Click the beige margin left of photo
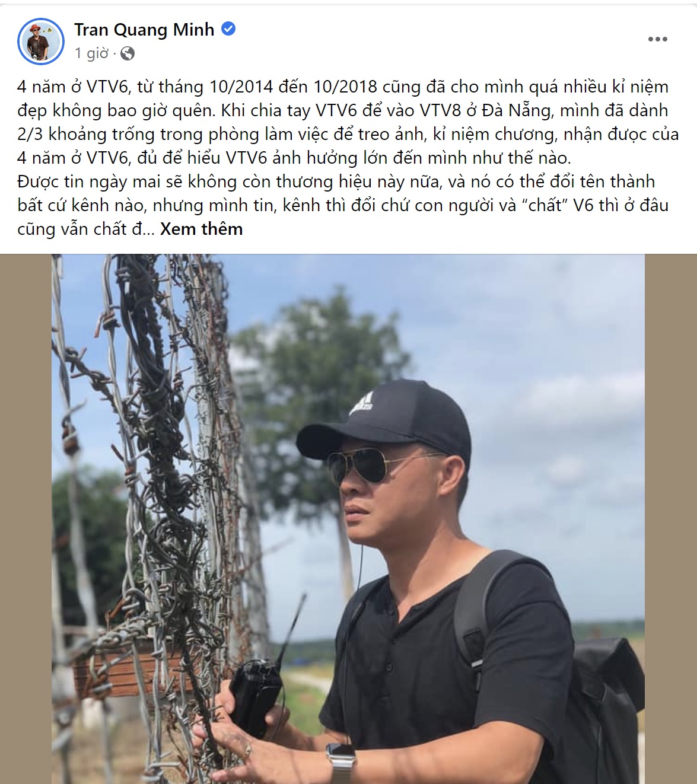 (26, 519)
